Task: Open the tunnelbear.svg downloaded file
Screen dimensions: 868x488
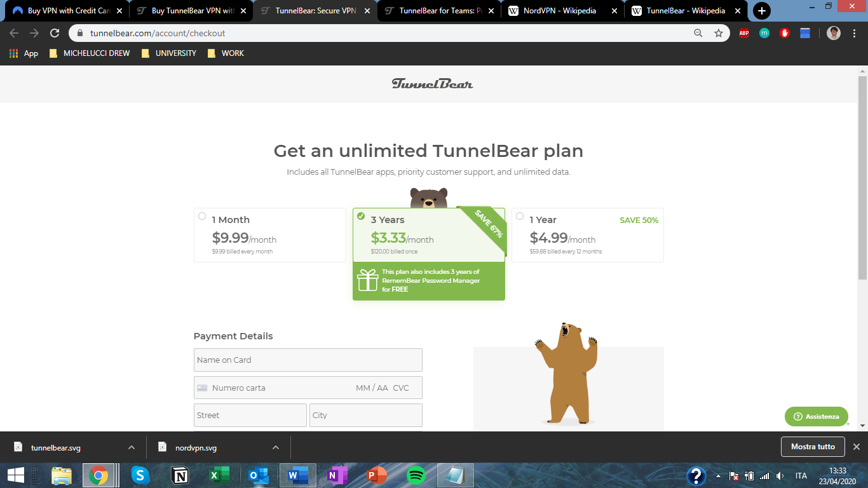Action: (56, 447)
